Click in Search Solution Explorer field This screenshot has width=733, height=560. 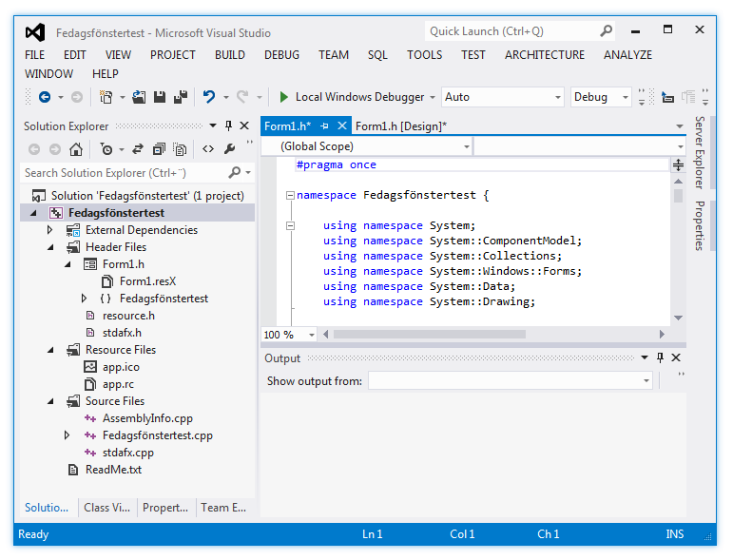point(124,172)
